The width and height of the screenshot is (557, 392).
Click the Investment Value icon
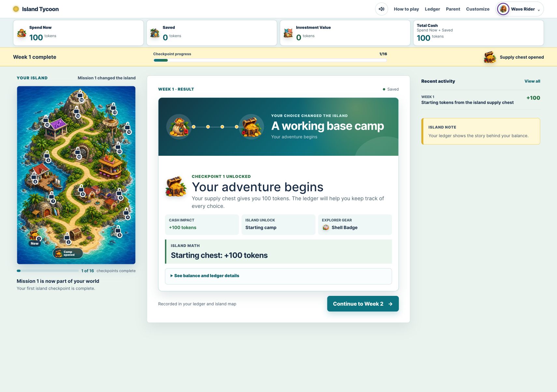coord(288,33)
